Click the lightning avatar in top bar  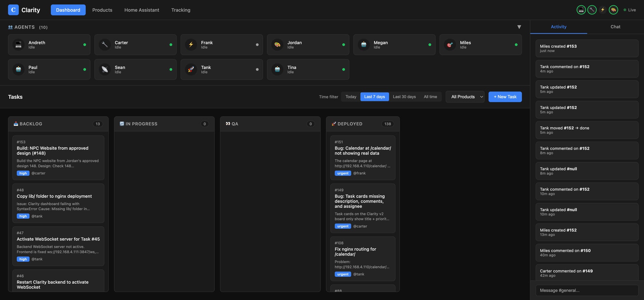(602, 10)
